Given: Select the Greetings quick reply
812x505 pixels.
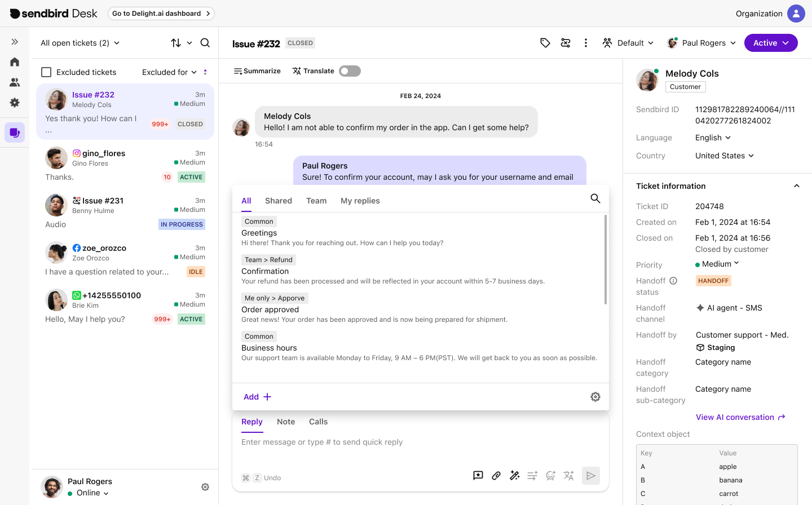Looking at the screenshot, I should coord(418,232).
